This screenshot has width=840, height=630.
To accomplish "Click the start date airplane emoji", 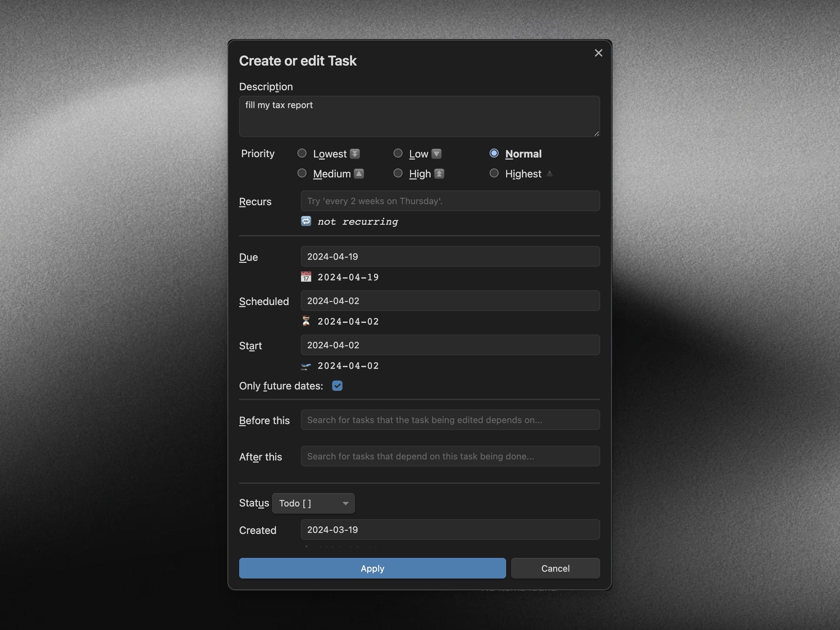I will (306, 366).
